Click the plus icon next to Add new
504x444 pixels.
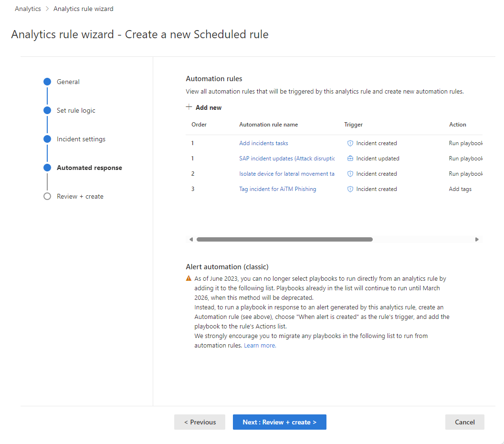click(190, 107)
